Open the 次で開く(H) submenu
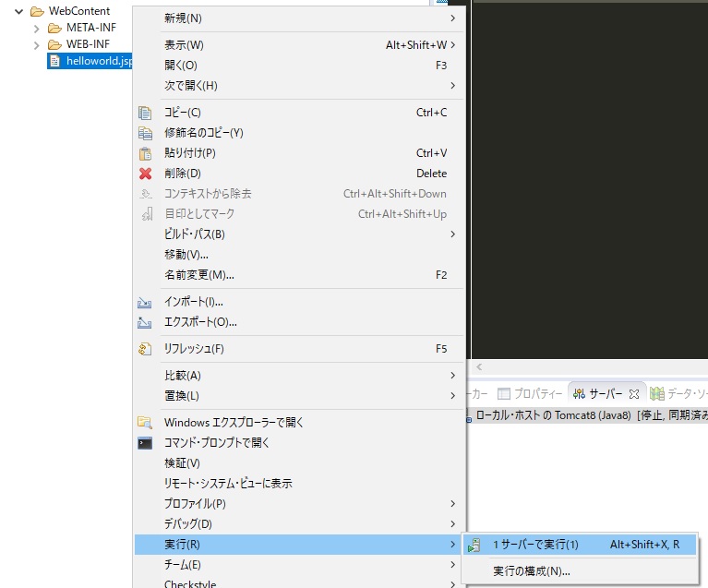Viewport: 708px width, 588px height. [300, 85]
